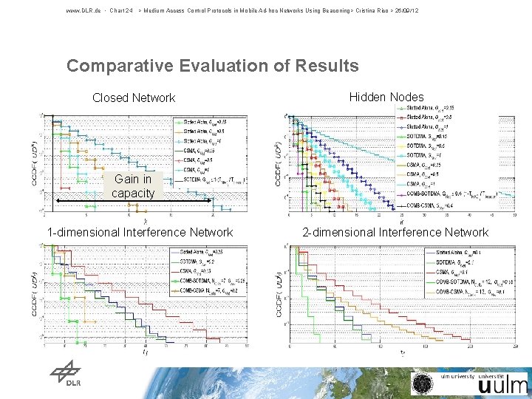Click COMB-SOTDMA legend entry in 1-dimensional chart
The height and width of the screenshot is (399, 532).
coord(208,281)
